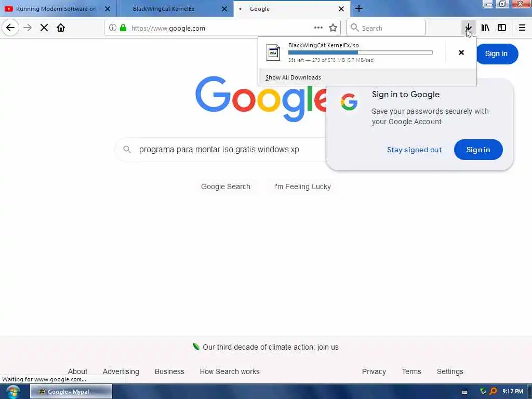
Task: Open a new tab with plus button
Action: point(359,9)
